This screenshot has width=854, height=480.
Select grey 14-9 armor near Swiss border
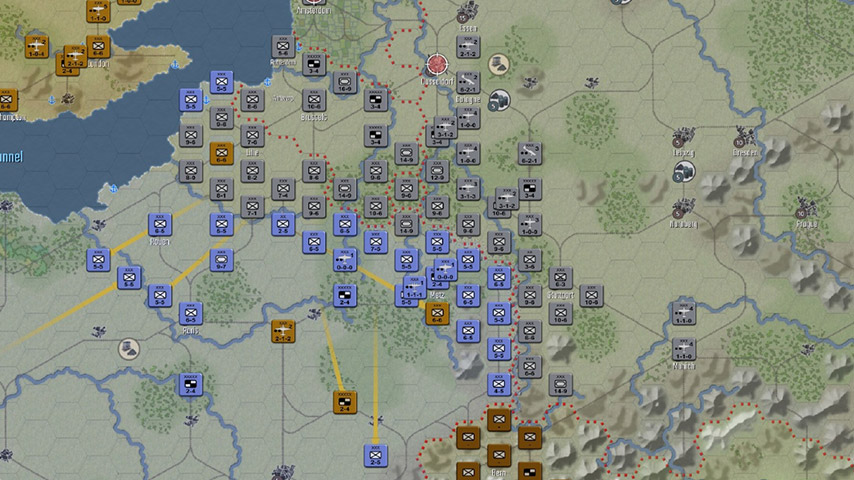tap(560, 385)
